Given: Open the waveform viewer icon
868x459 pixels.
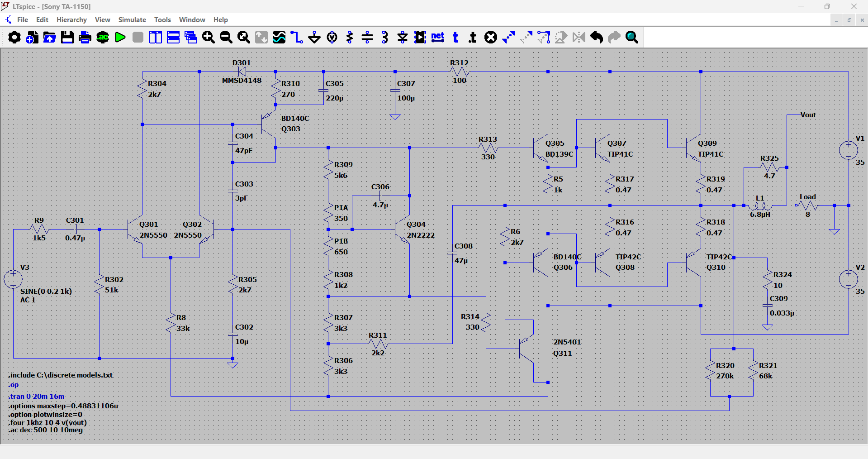Looking at the screenshot, I should point(279,37).
